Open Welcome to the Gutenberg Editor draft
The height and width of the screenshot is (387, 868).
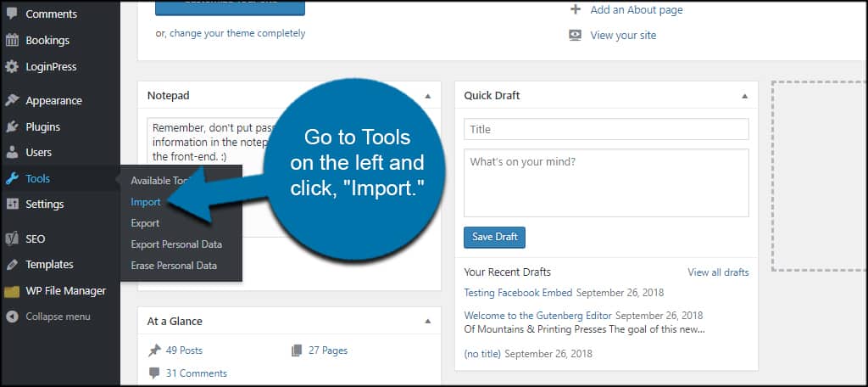tap(538, 316)
